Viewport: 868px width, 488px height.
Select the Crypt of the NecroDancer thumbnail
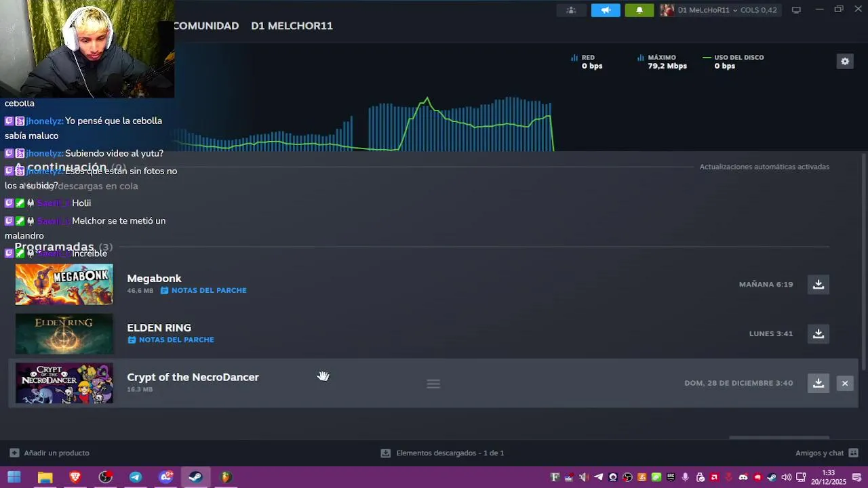(x=64, y=384)
